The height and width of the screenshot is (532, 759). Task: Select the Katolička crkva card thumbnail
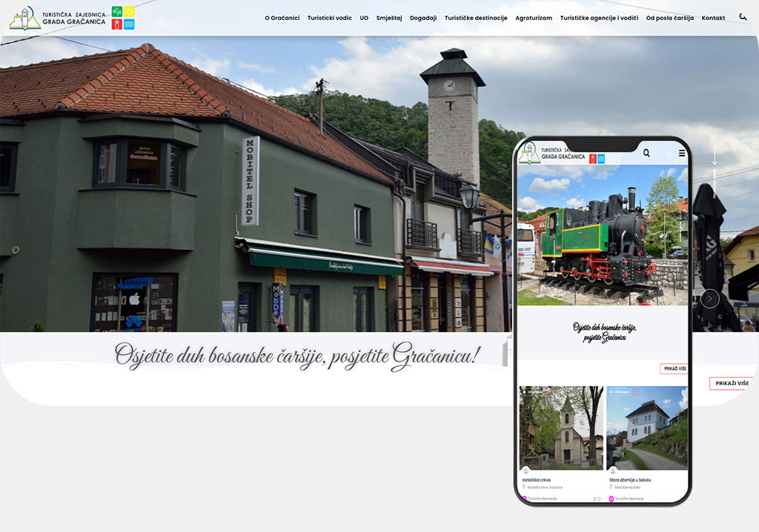561,428
